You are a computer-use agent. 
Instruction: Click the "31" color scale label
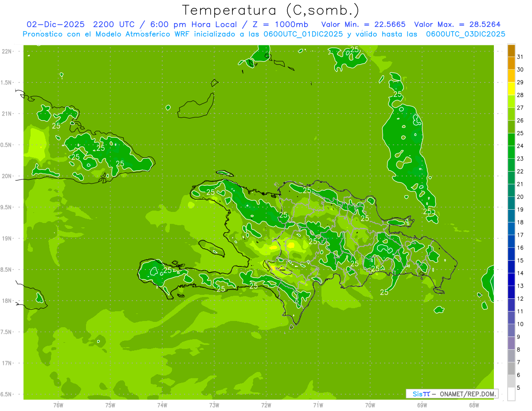tap(520, 57)
